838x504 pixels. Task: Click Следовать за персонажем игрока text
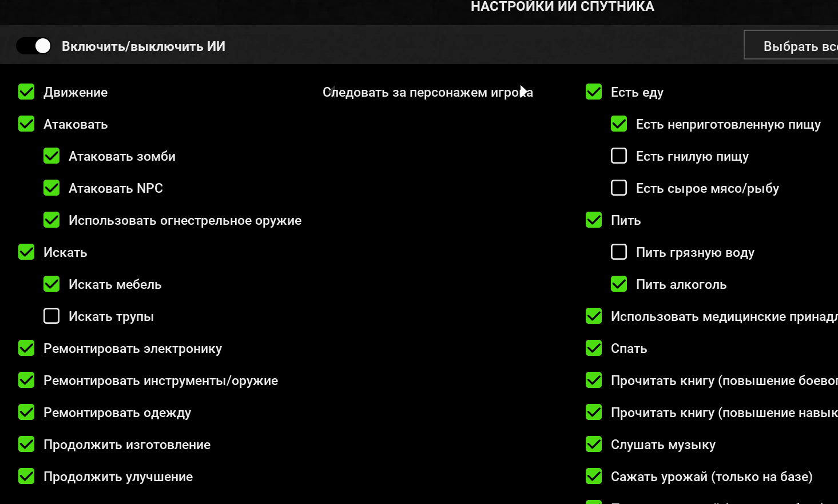pyautogui.click(x=427, y=92)
